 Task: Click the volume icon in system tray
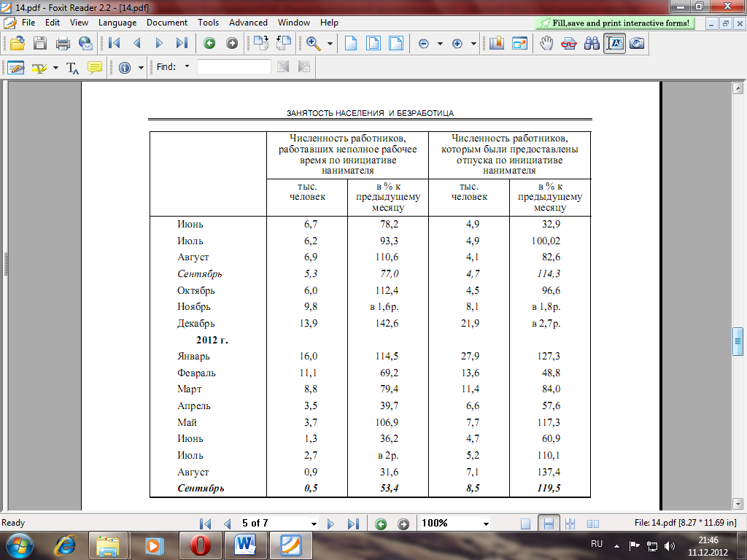[x=670, y=545]
